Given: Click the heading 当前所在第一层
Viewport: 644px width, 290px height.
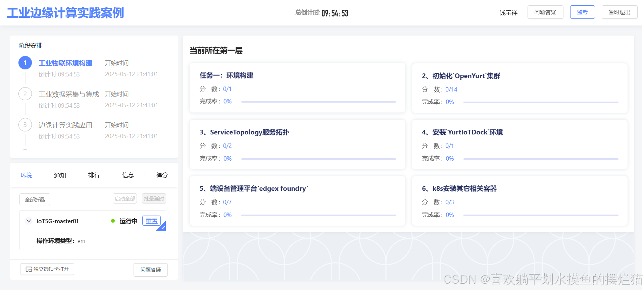Looking at the screenshot, I should pyautogui.click(x=216, y=50).
